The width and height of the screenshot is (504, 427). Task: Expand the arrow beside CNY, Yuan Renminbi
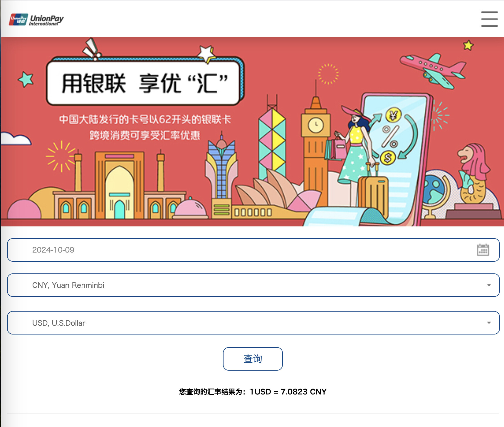[x=489, y=285]
